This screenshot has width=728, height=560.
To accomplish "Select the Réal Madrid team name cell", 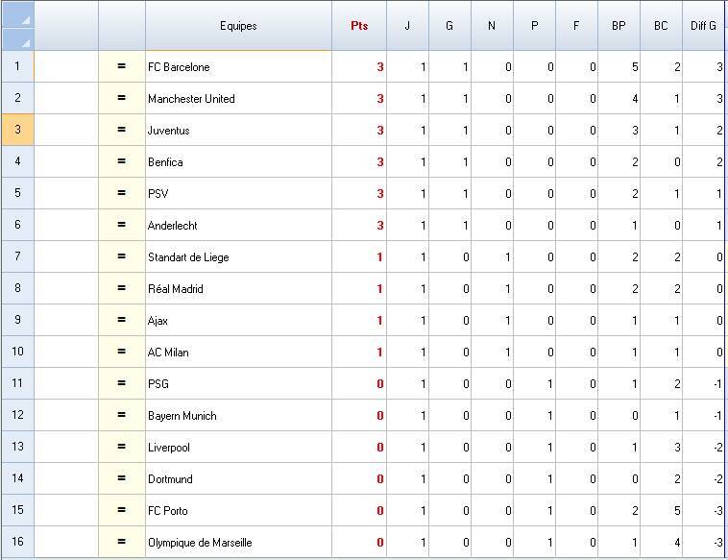I will (238, 289).
